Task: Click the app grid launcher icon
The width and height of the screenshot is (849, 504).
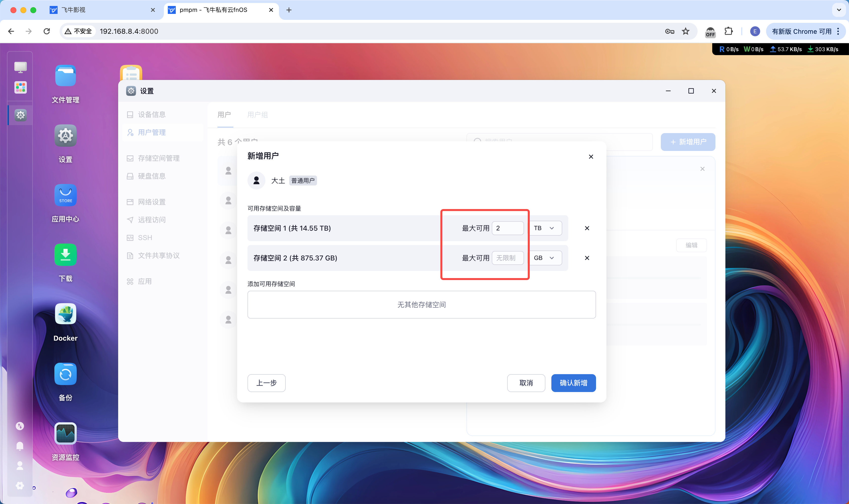Action: (20, 87)
